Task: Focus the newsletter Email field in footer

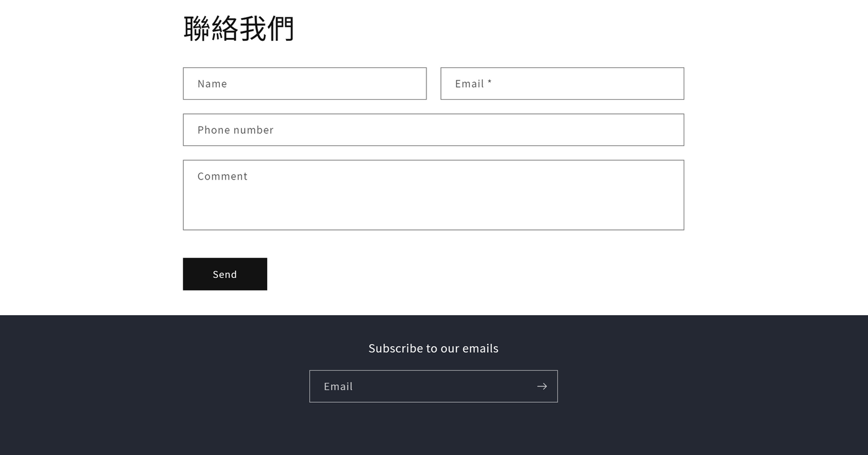Action: [x=420, y=386]
